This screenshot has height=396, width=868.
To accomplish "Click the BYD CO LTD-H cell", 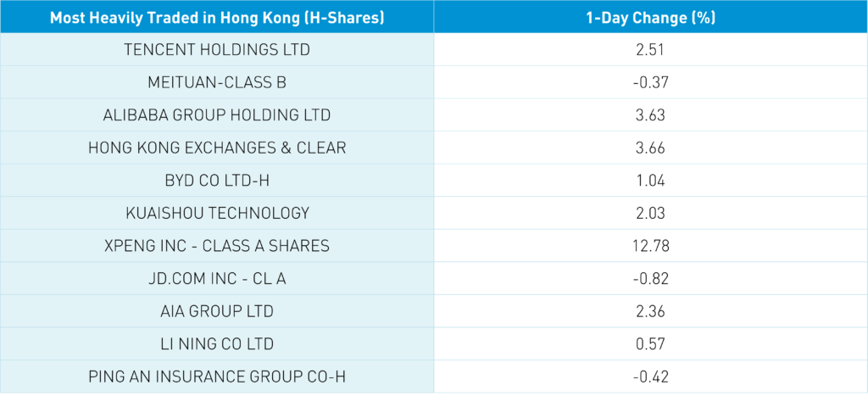I will point(217,181).
